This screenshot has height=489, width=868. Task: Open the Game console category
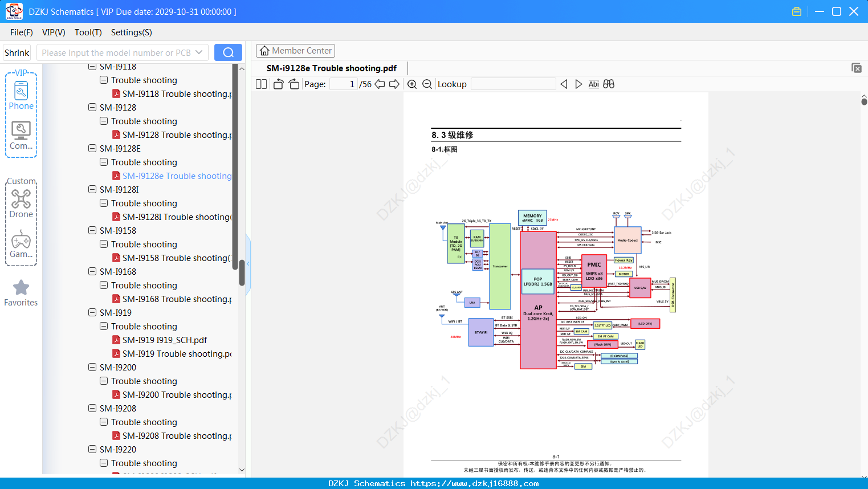pyautogui.click(x=21, y=244)
